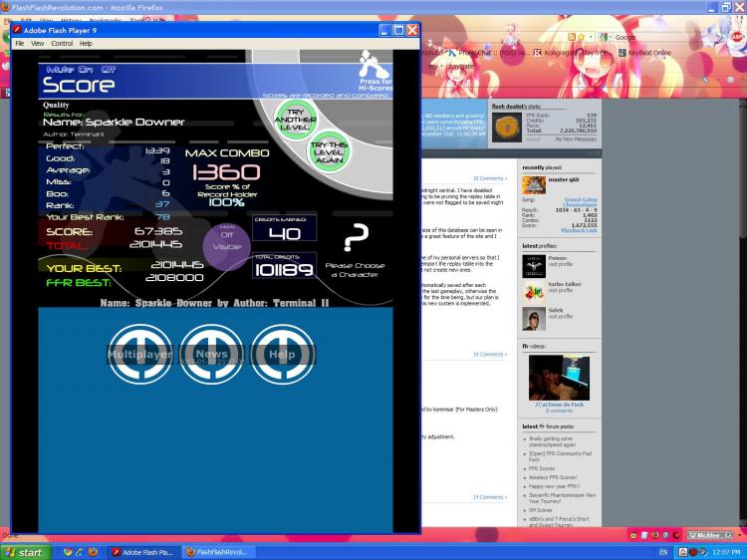This screenshot has width=747, height=560.
Task: Play the ffr videos thumbnail
Action: coord(560,378)
